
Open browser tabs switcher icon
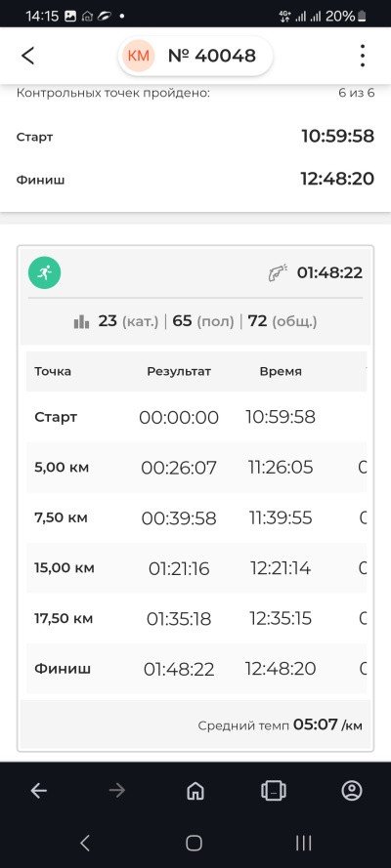tap(273, 791)
